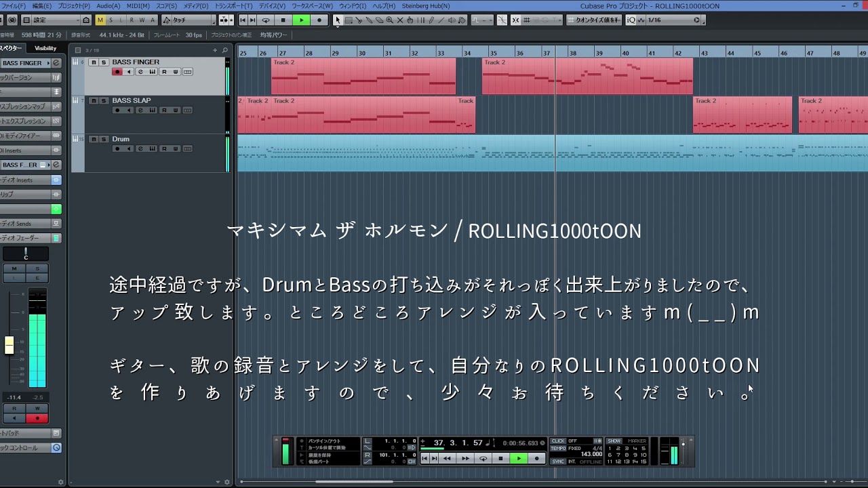Toggle record enable on BASS FINGER track
Viewport: 868px width, 488px height.
tap(117, 72)
